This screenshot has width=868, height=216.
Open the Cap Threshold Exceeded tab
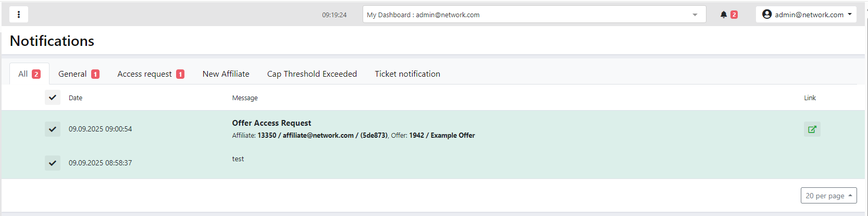312,74
